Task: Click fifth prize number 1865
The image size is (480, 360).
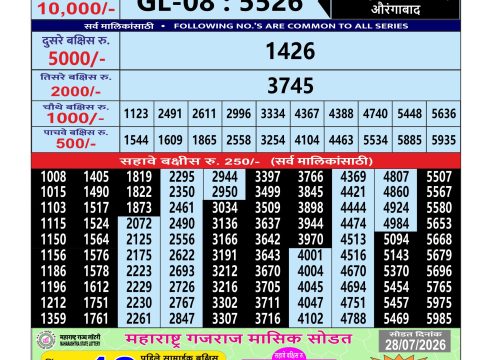Action: (204, 140)
